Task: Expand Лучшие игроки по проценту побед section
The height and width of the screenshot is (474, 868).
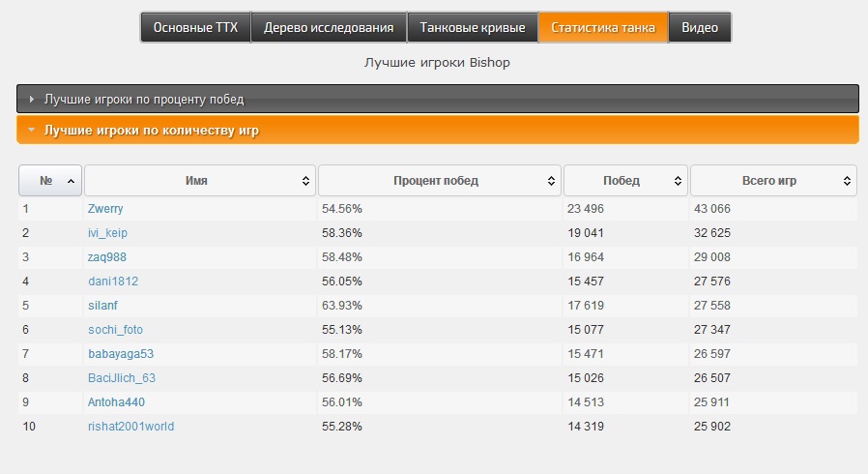Action: tap(438, 99)
